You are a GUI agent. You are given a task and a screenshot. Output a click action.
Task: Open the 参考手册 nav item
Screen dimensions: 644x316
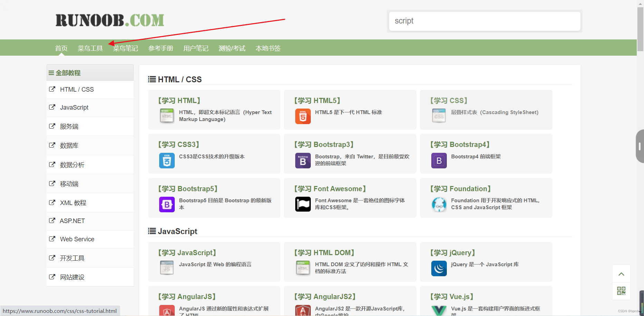point(161,48)
